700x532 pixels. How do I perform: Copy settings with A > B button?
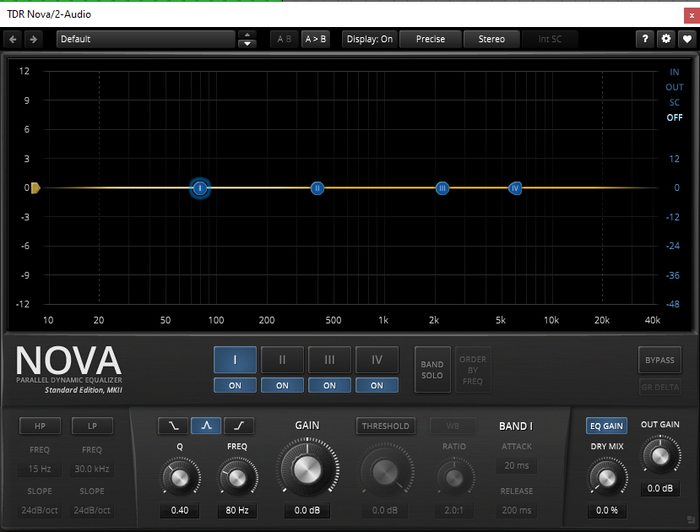pyautogui.click(x=315, y=39)
